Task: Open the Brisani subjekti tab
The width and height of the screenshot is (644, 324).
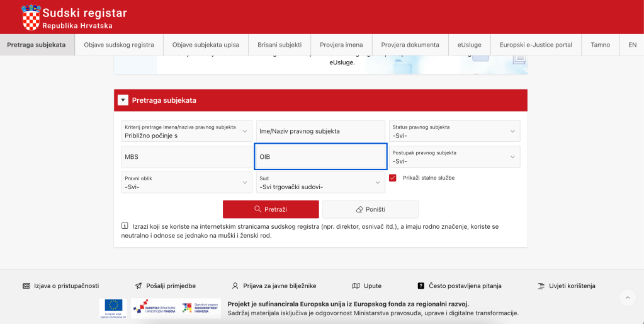Action: tap(280, 45)
